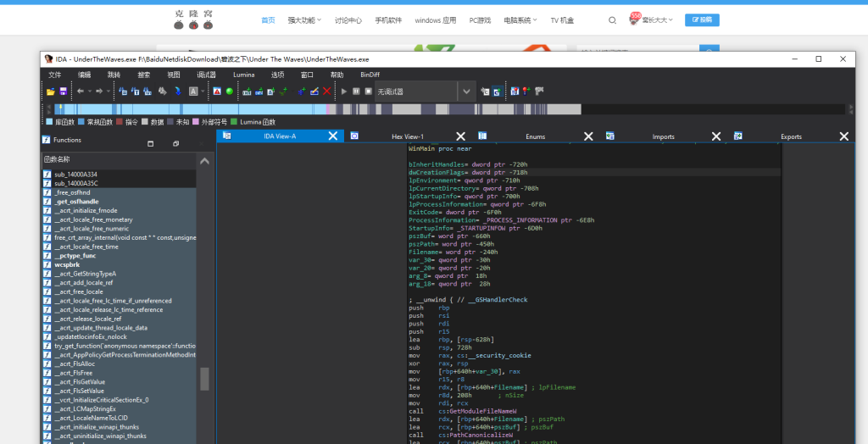Image resolution: width=868 pixels, height=444 pixels.
Task: Open the Lumina menu
Action: [244, 75]
